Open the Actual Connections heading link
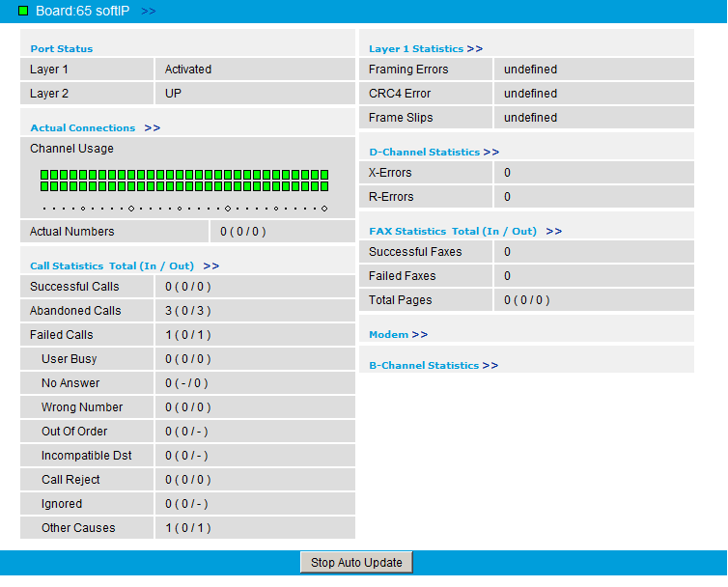Viewport: 728px width, 587px height. 82,127
